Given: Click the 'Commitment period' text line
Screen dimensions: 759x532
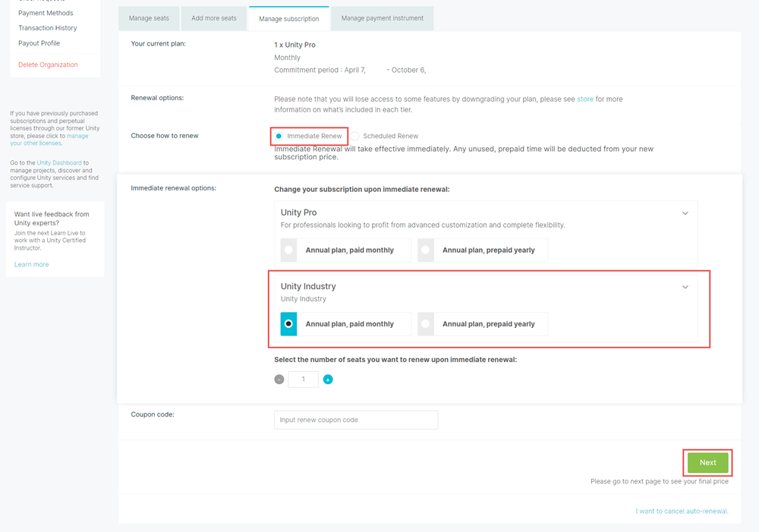Looking at the screenshot, I should 350,70.
